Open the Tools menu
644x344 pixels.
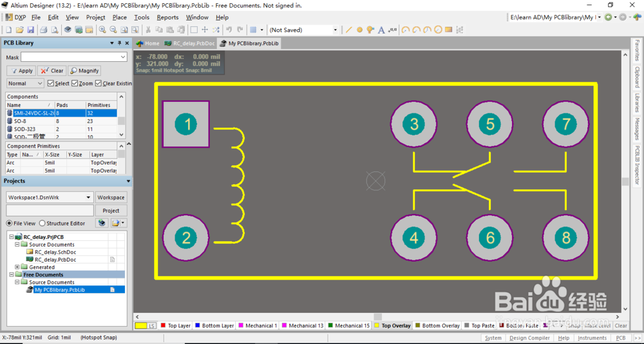tap(142, 17)
